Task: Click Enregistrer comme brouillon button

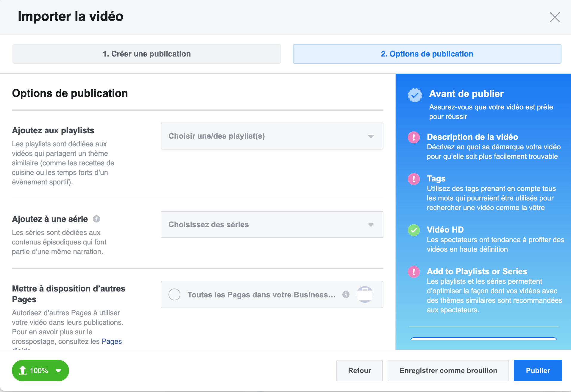Action: click(448, 371)
